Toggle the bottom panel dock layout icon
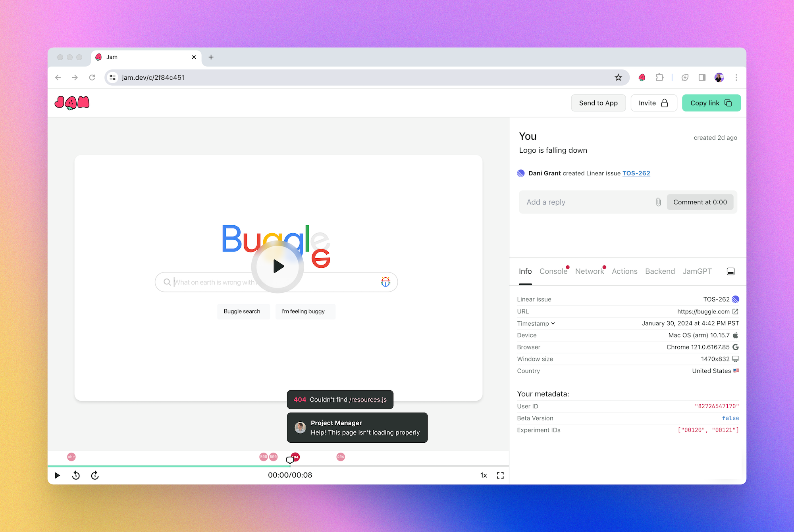The width and height of the screenshot is (794, 532). pos(730,271)
